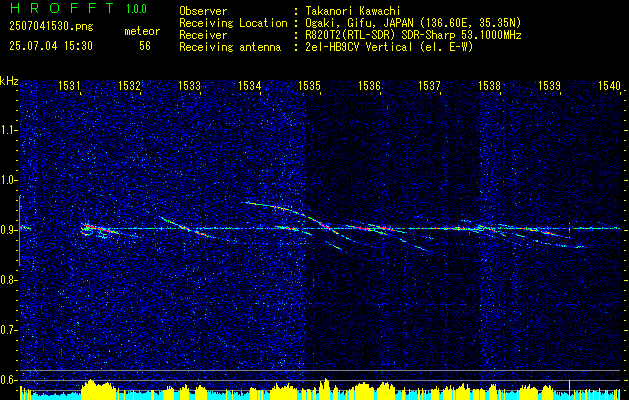Viewport: 629px width, 400px height.
Task: Click the 1540 time axis marker
Action: coord(609,86)
